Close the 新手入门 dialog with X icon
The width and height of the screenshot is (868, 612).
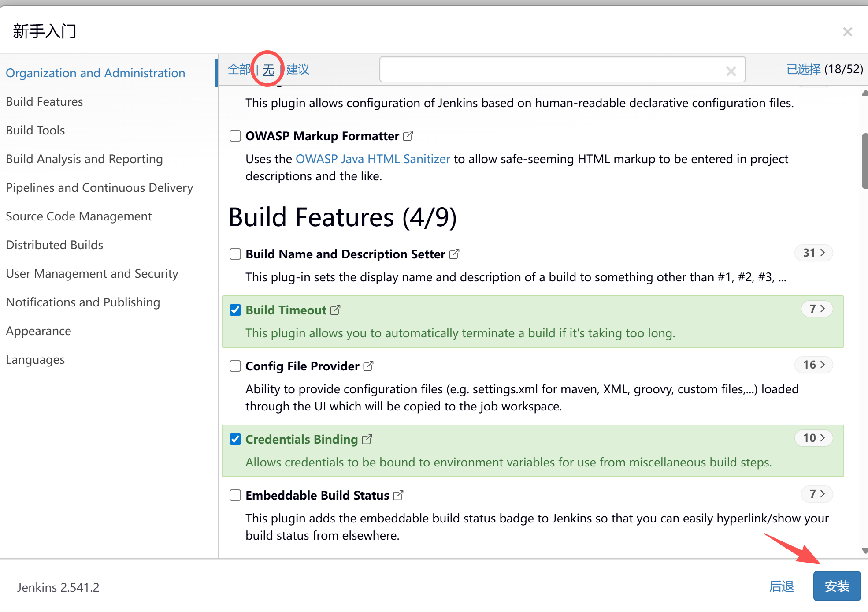pos(847,32)
